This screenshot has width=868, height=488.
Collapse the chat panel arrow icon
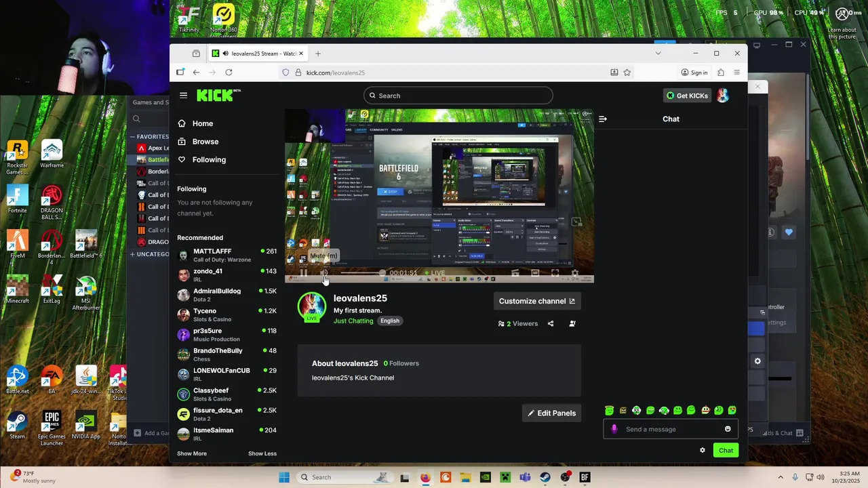(603, 119)
